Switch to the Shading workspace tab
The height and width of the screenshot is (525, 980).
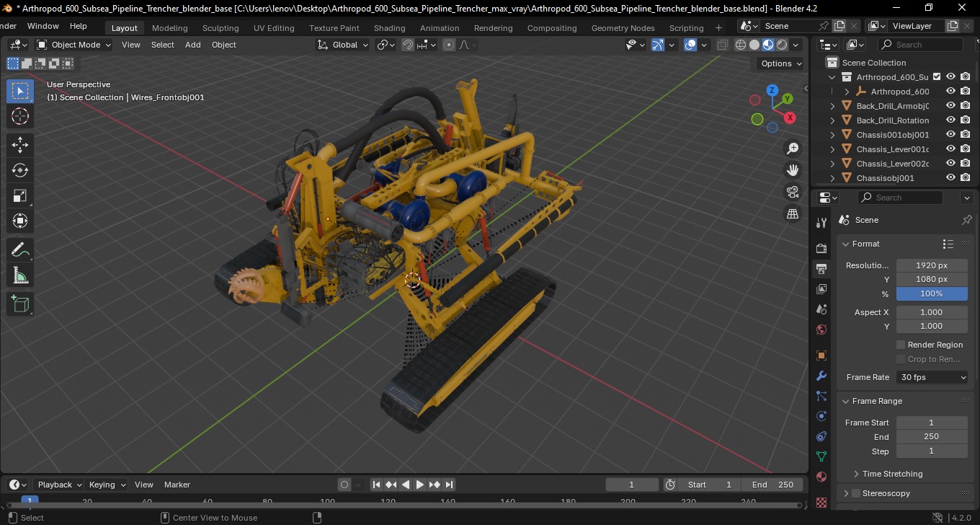[389, 28]
